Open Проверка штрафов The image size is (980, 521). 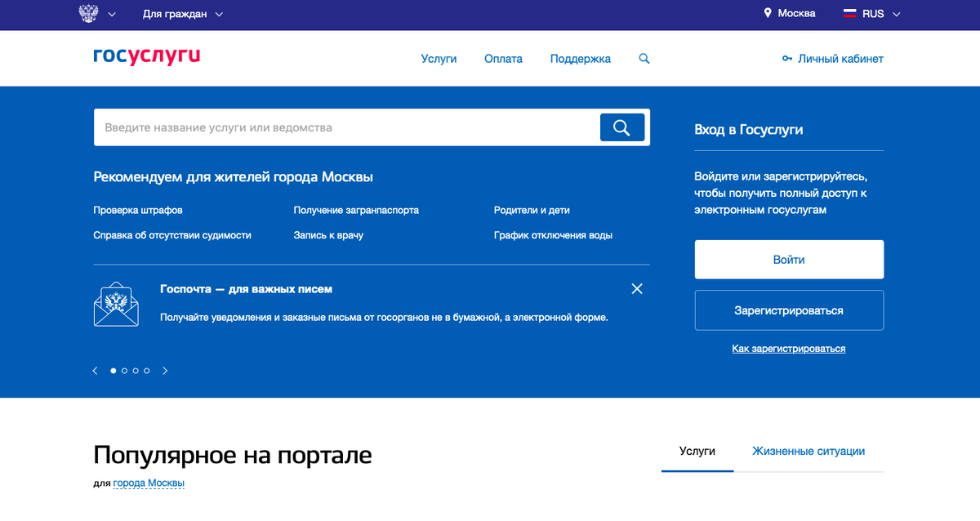[x=138, y=210]
